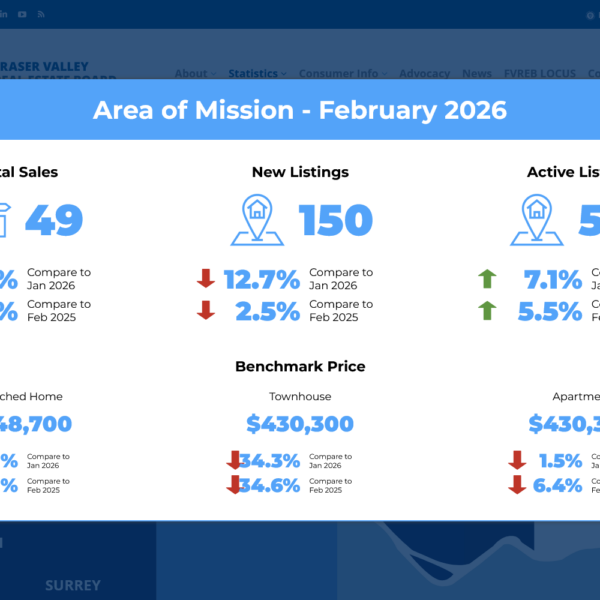This screenshot has height=600, width=600.
Task: Click the Townhouse $430,300 benchmark price
Action: click(x=300, y=424)
